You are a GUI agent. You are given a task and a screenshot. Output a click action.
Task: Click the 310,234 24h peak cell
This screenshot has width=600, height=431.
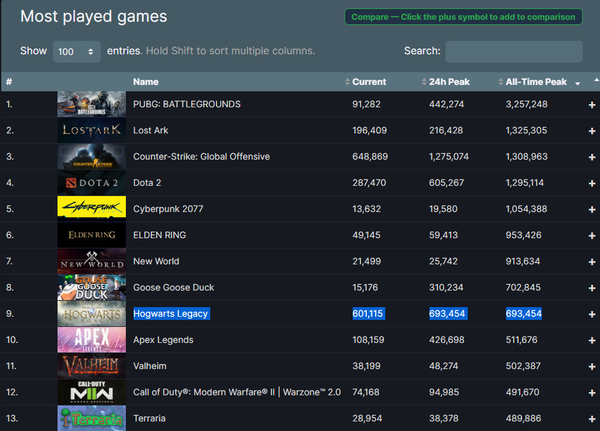446,287
